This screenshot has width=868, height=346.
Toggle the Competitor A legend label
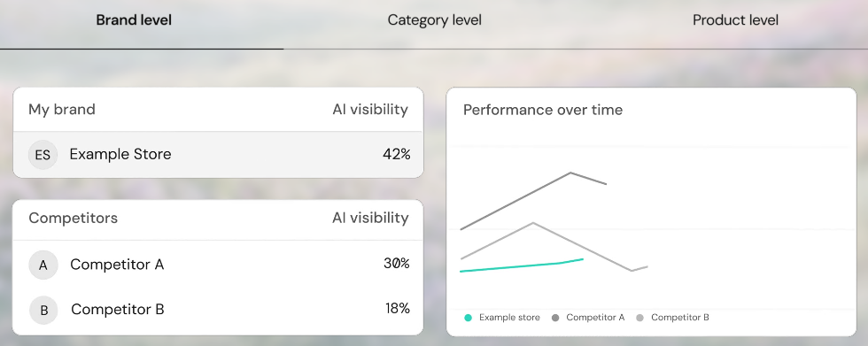point(595,318)
